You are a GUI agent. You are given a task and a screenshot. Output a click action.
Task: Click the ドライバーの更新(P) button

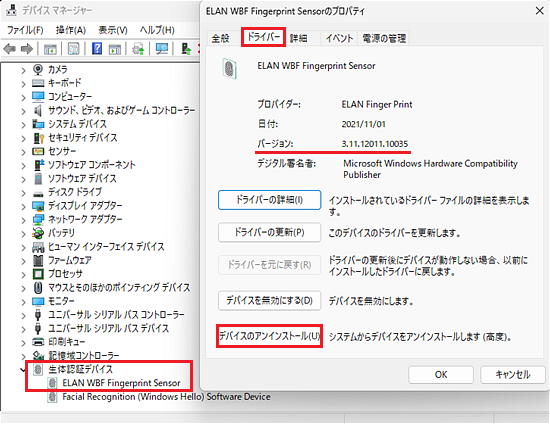pos(269,233)
